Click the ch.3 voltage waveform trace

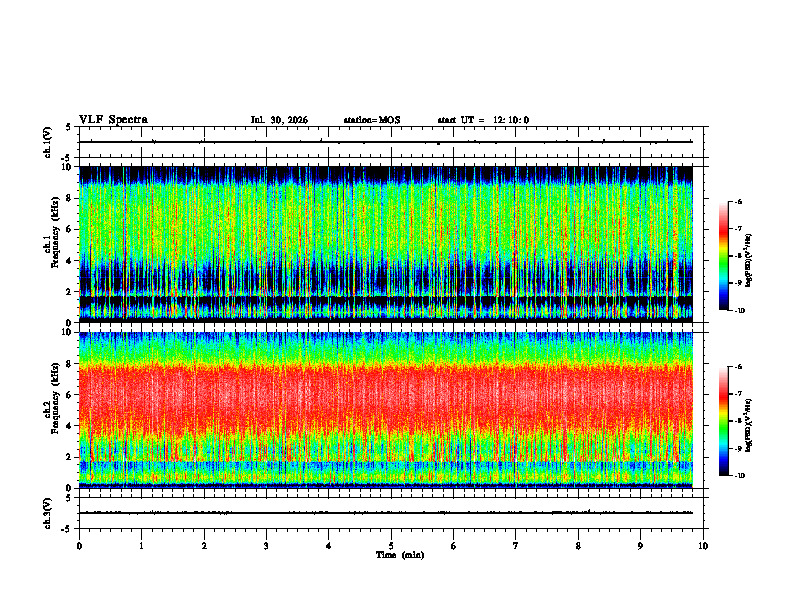point(386,513)
